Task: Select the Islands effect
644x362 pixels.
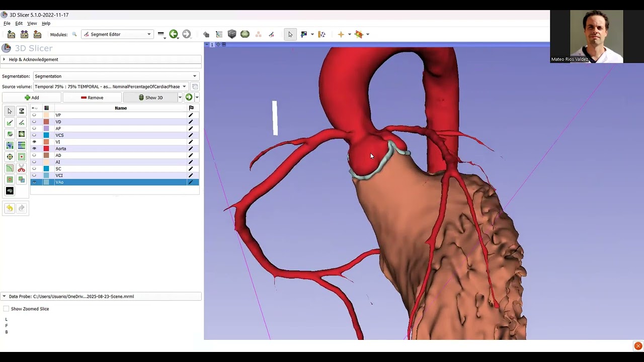Action: pos(10,179)
